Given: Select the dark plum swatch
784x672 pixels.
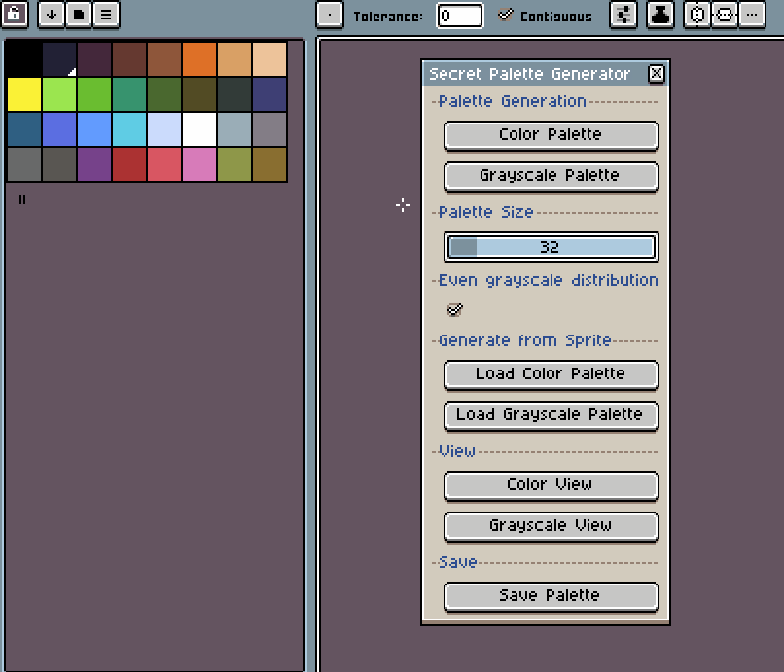Looking at the screenshot, I should 94,59.
